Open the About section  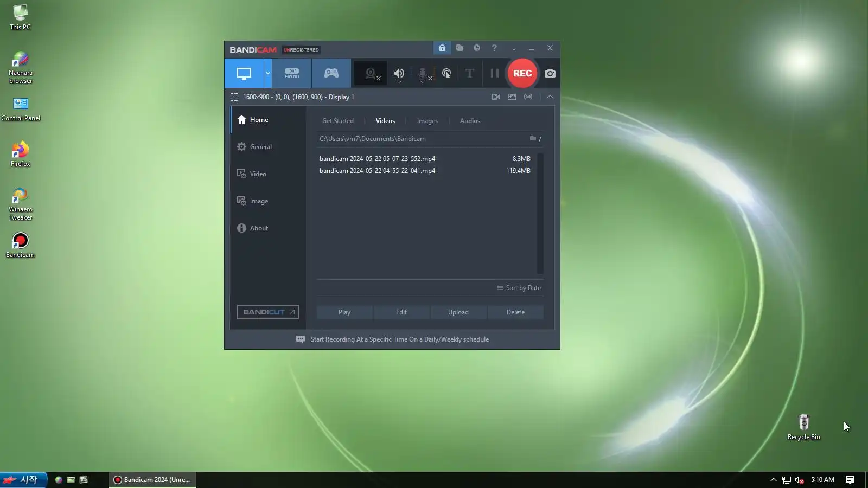(x=268, y=228)
